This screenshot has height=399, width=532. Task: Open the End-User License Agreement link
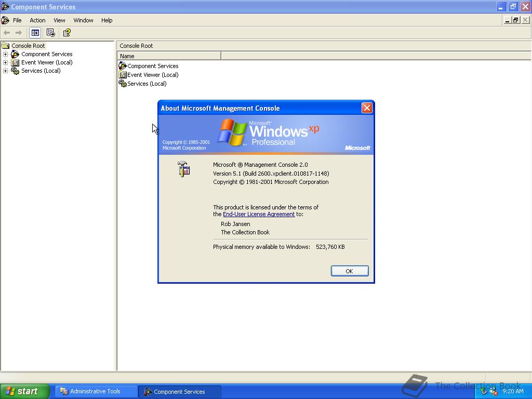pos(259,214)
